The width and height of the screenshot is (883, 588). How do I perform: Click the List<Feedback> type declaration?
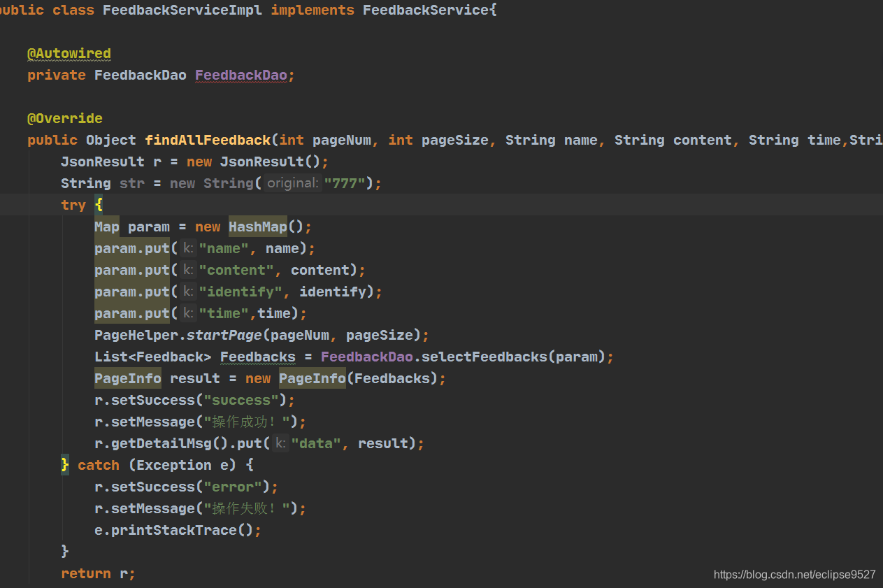click(x=153, y=357)
